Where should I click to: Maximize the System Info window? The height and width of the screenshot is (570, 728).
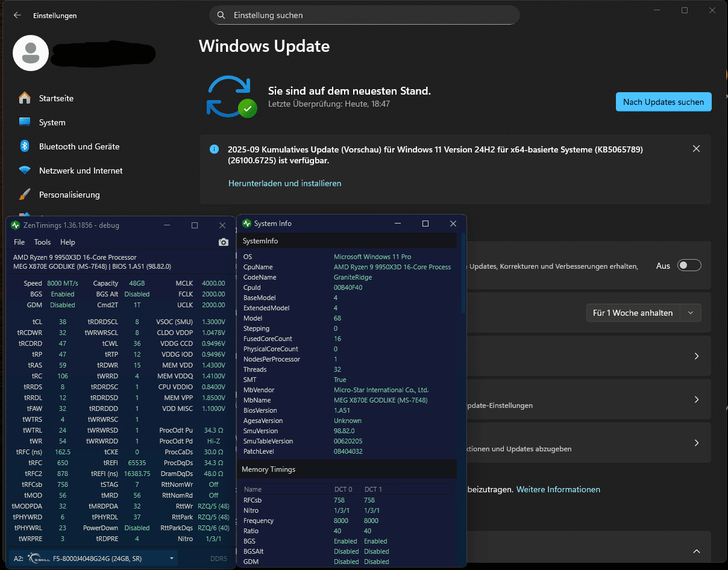click(425, 224)
